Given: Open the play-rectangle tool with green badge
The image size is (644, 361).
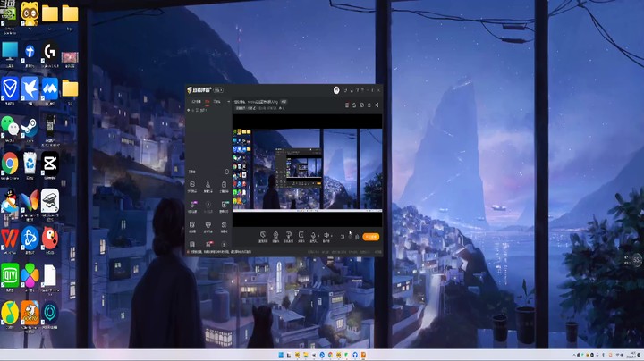Looking at the screenshot, I should click(224, 206).
